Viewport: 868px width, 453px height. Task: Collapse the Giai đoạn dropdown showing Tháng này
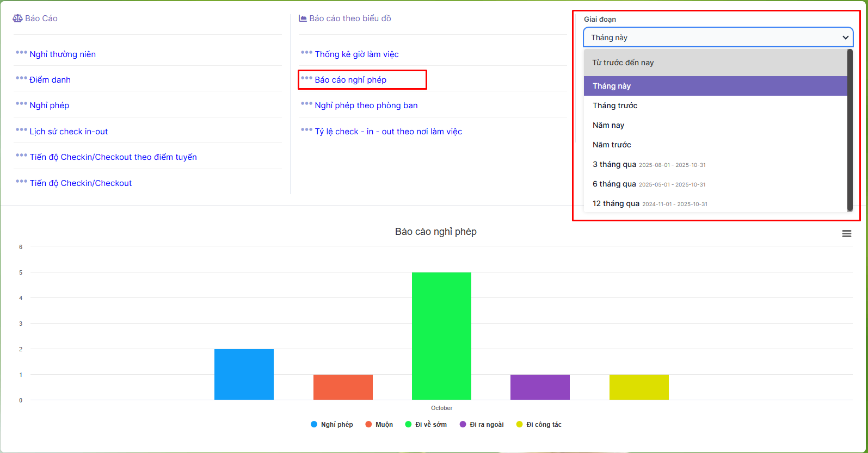[x=718, y=38]
